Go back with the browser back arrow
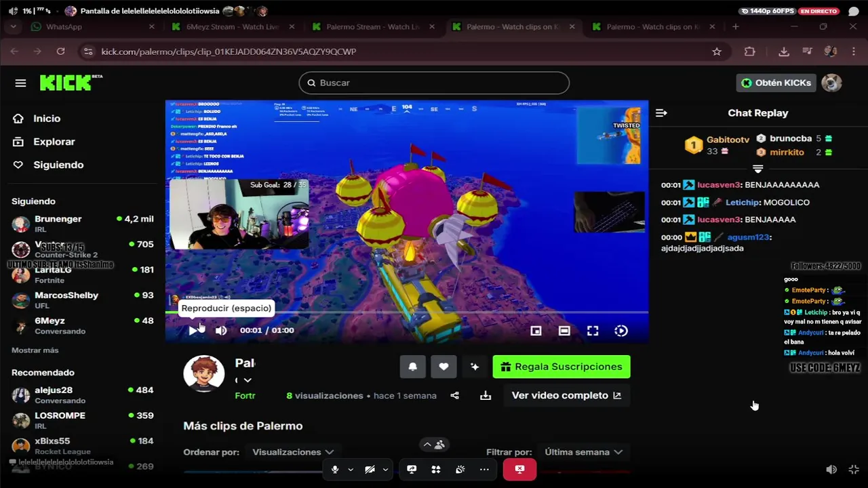The width and height of the screenshot is (868, 488). tap(14, 52)
